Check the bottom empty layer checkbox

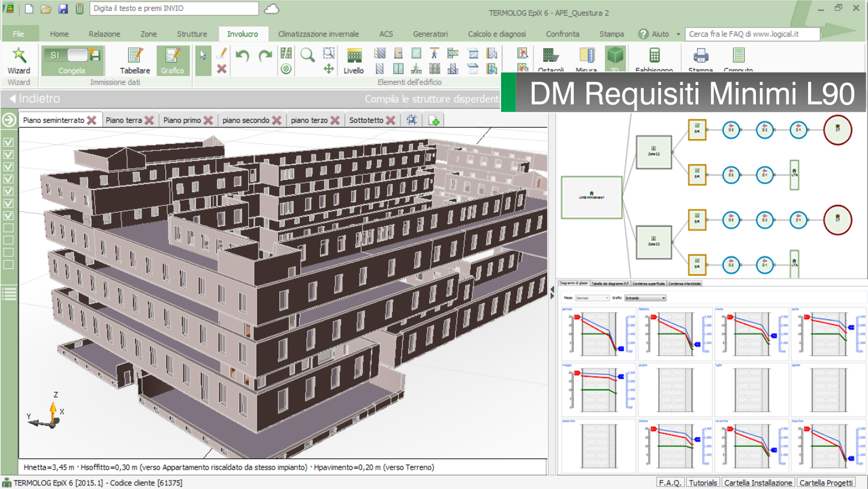9,265
